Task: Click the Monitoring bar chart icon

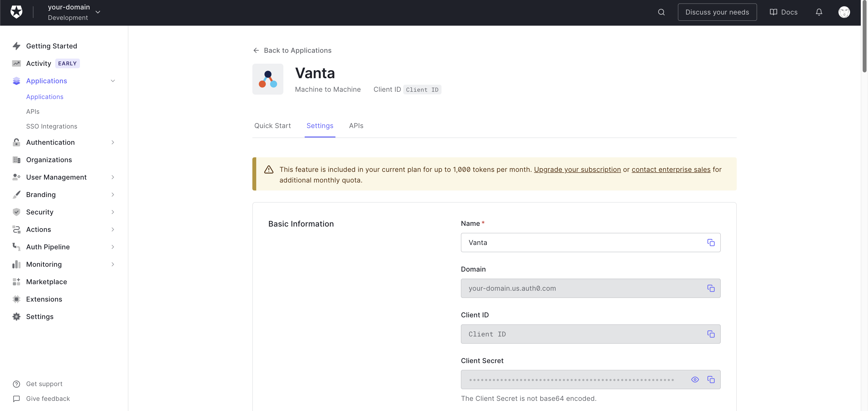Action: (x=16, y=265)
